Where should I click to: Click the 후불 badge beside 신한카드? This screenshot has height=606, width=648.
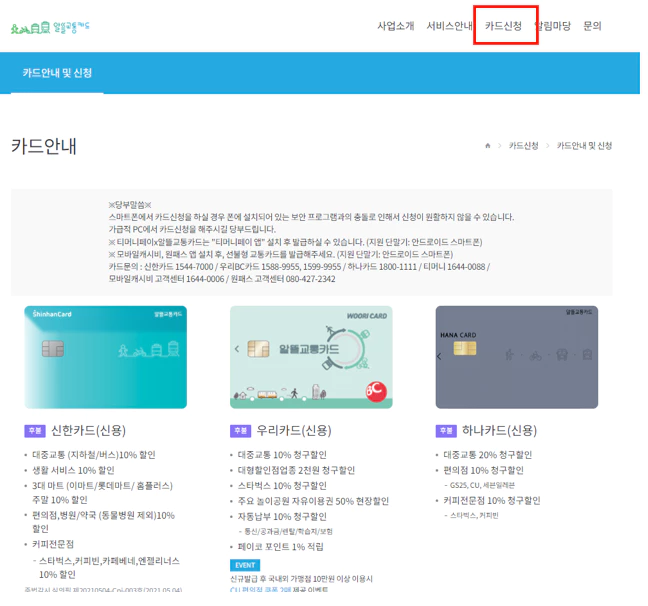35,431
